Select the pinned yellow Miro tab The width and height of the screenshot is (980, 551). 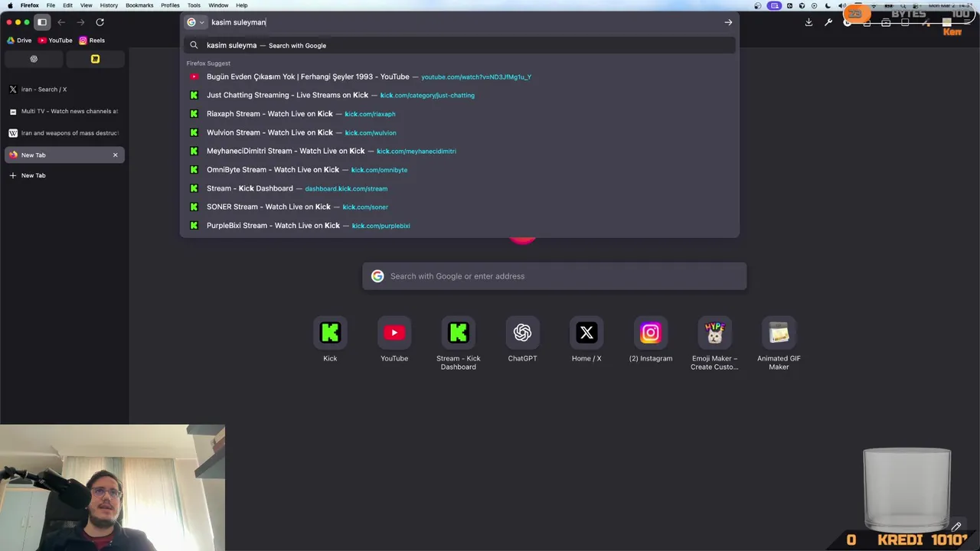point(95,59)
